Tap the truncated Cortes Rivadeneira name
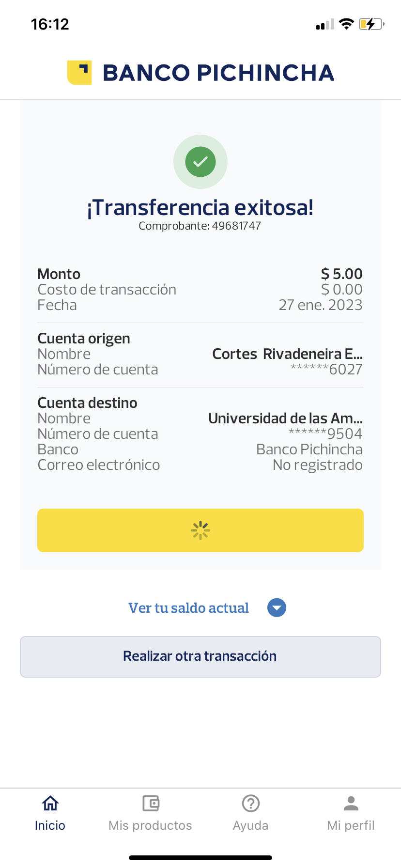The height and width of the screenshot is (868, 401). coord(287,354)
